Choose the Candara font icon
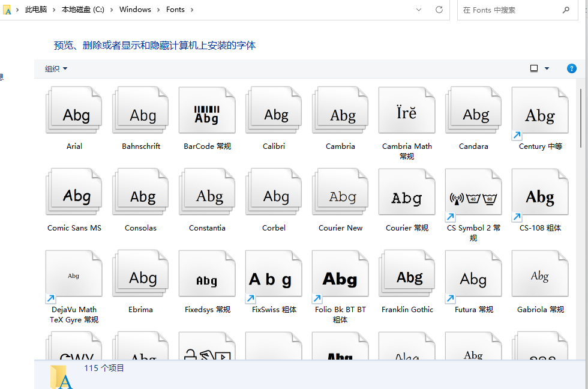This screenshot has width=588, height=389. pyautogui.click(x=473, y=110)
